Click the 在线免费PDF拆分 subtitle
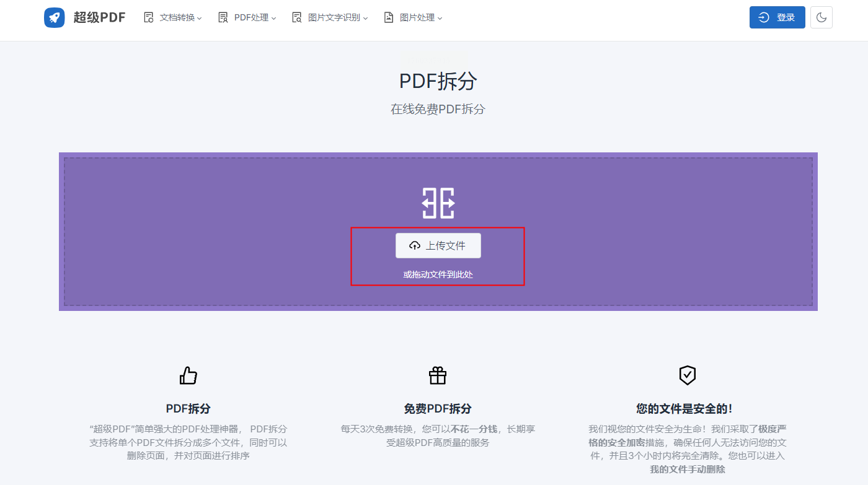Screen dimensions: 868x485 click(438, 110)
